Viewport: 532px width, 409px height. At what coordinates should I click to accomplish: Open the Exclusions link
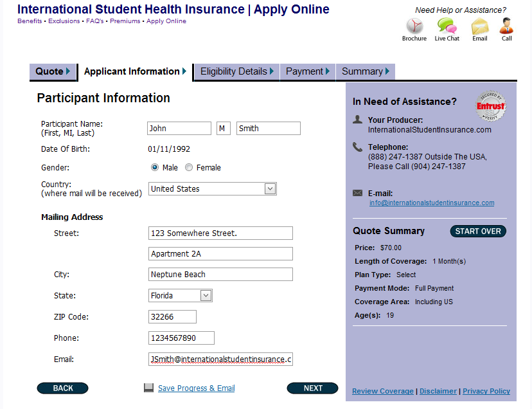(64, 21)
